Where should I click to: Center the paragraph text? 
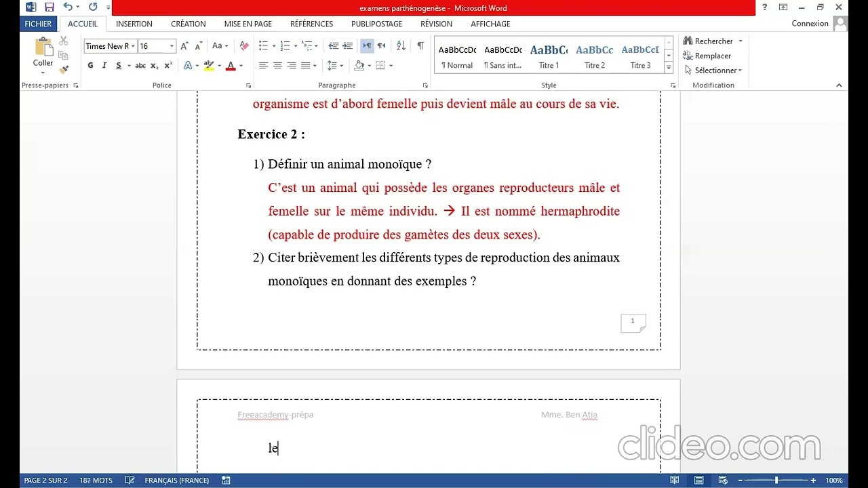point(277,66)
